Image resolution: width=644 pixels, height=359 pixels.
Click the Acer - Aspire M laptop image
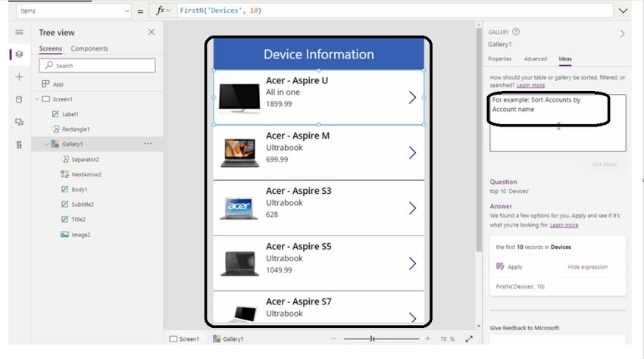[x=240, y=153]
